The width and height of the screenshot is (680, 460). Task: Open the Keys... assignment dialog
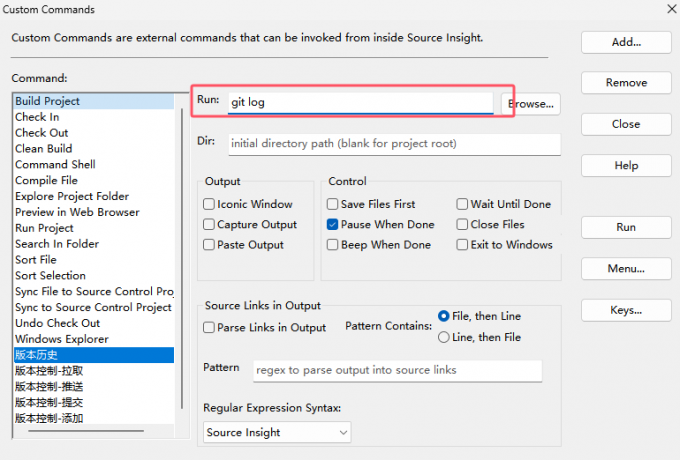[626, 310]
